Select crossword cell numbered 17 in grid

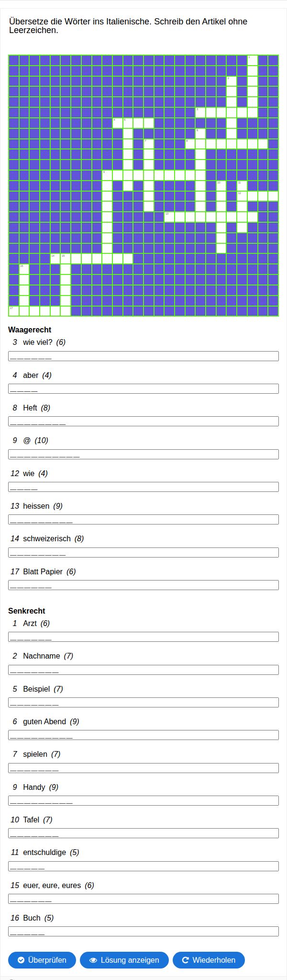(x=13, y=310)
